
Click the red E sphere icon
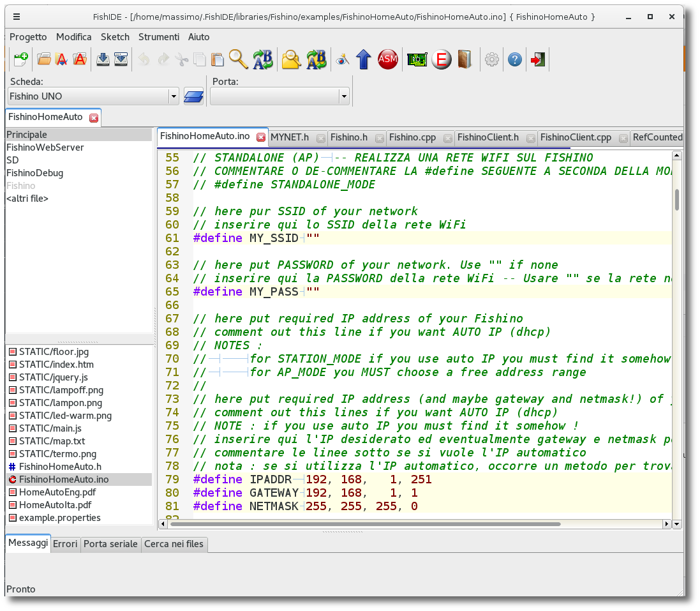pos(441,59)
